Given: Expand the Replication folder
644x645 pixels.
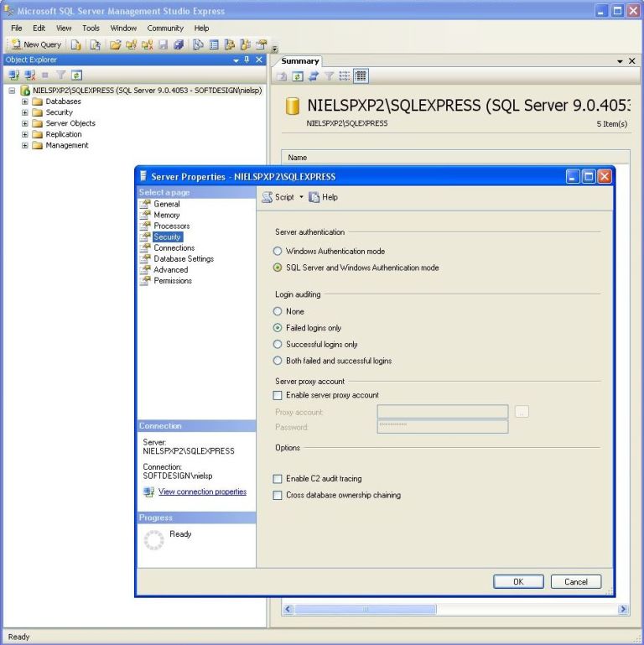Looking at the screenshot, I should pyautogui.click(x=24, y=134).
